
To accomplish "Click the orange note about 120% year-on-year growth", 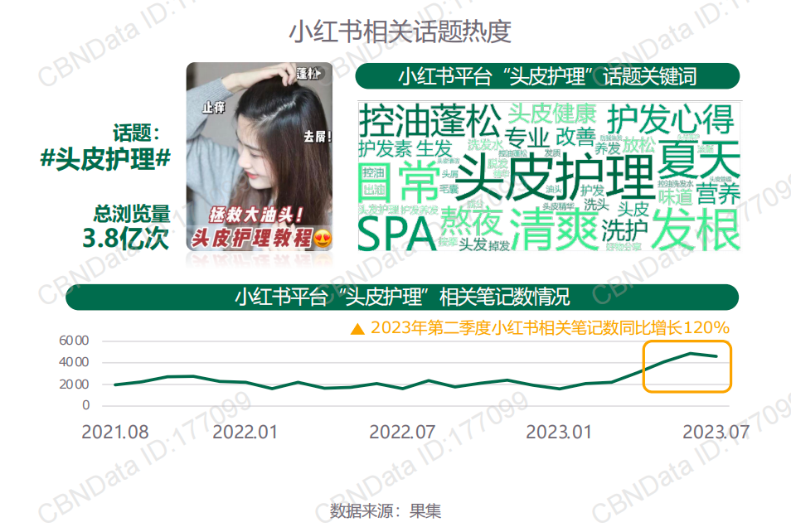I will click(550, 328).
